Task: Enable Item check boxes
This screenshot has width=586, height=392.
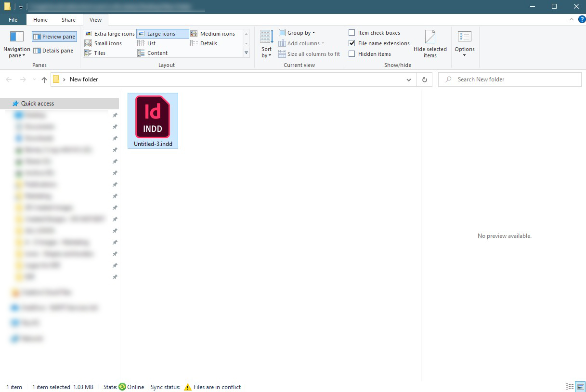Action: pyautogui.click(x=352, y=32)
